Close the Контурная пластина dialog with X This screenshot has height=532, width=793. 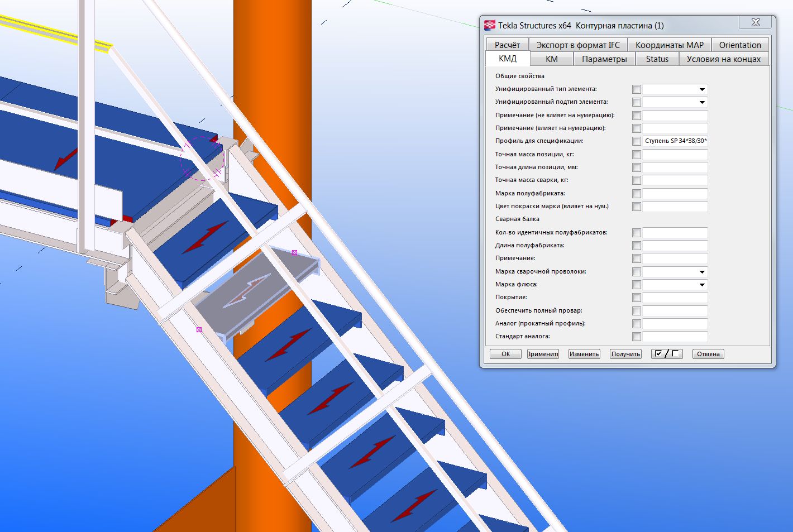coord(755,22)
